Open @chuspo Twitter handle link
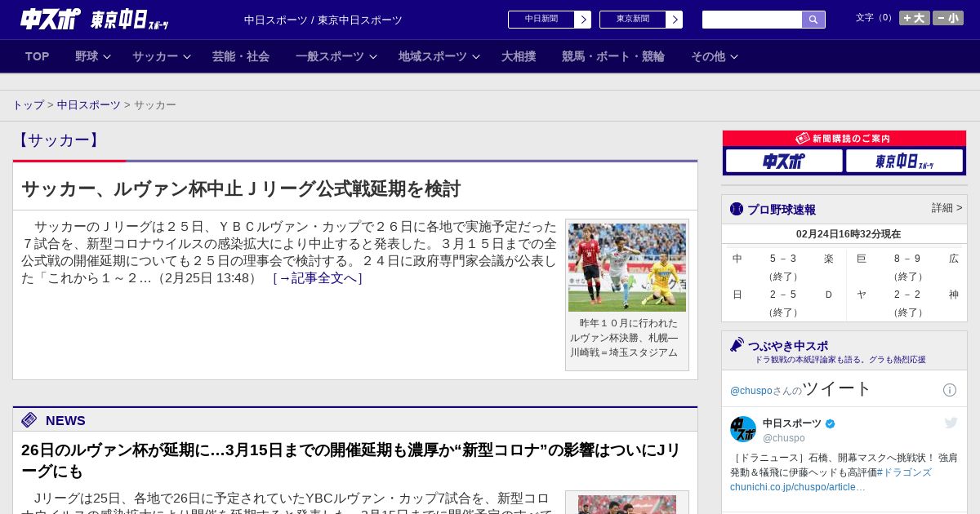The height and width of the screenshot is (514, 980). (x=751, y=391)
